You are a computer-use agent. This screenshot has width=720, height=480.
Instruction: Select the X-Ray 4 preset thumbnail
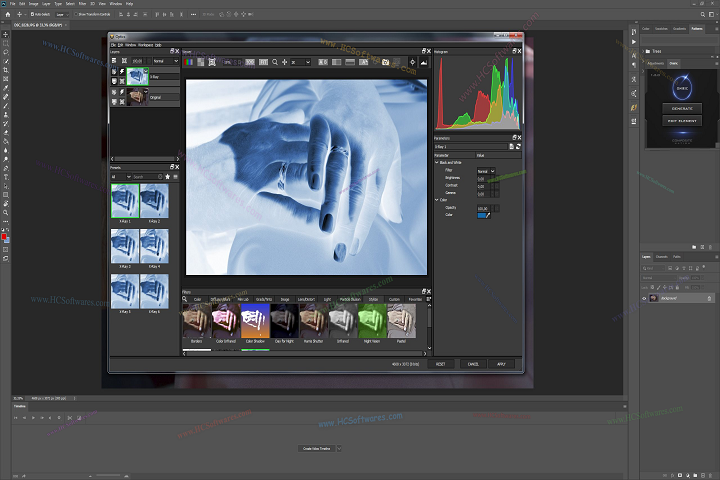click(x=154, y=246)
